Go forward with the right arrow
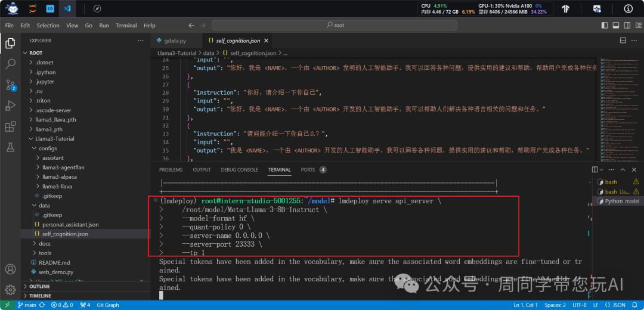Viewport: 644px width, 310px height. tap(203, 26)
